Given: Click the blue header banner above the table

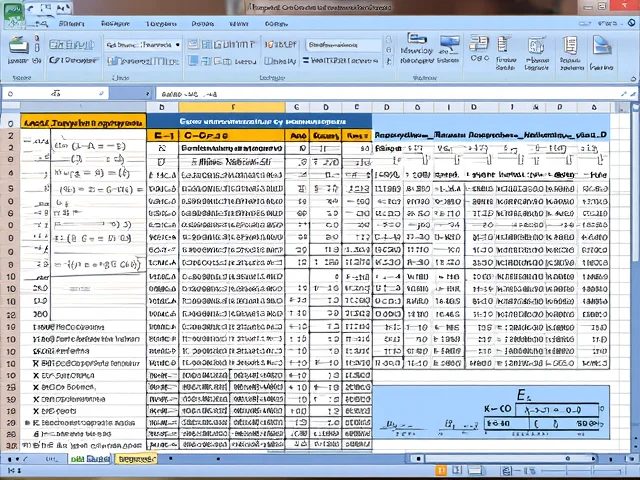Looking at the screenshot, I should point(258,121).
